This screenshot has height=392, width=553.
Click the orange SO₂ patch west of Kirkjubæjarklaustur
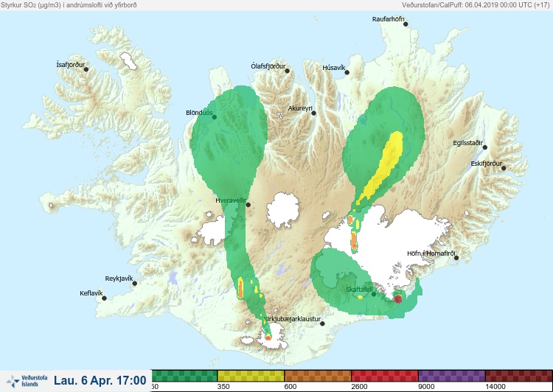point(240,288)
